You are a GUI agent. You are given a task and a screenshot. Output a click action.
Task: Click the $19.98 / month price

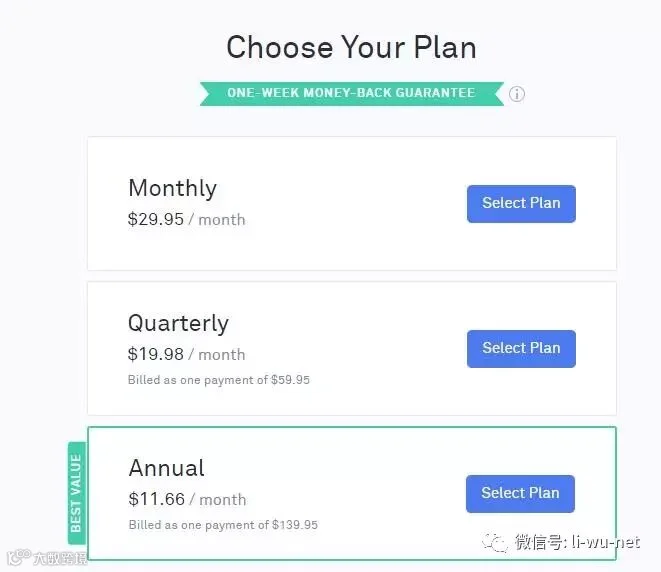click(x=186, y=354)
